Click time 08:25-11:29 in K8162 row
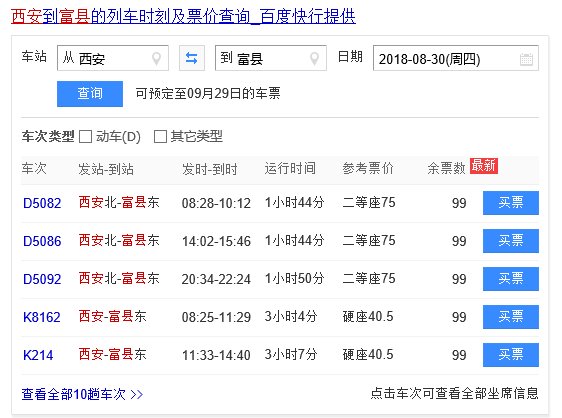The width and height of the screenshot is (562, 418). coord(216,317)
